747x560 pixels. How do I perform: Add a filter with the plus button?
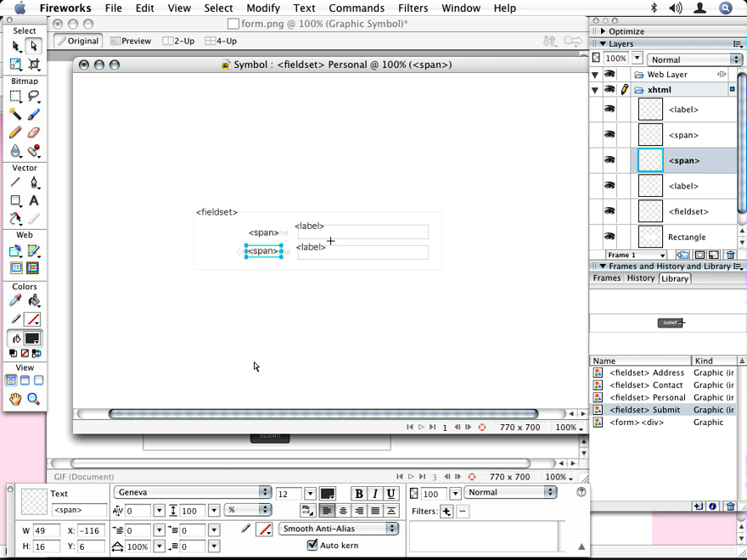coord(447,512)
